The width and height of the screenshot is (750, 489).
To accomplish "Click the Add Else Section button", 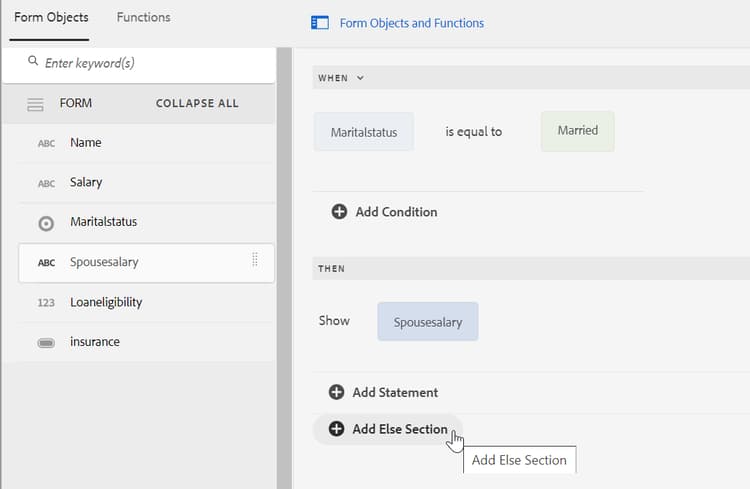I will pos(389,429).
